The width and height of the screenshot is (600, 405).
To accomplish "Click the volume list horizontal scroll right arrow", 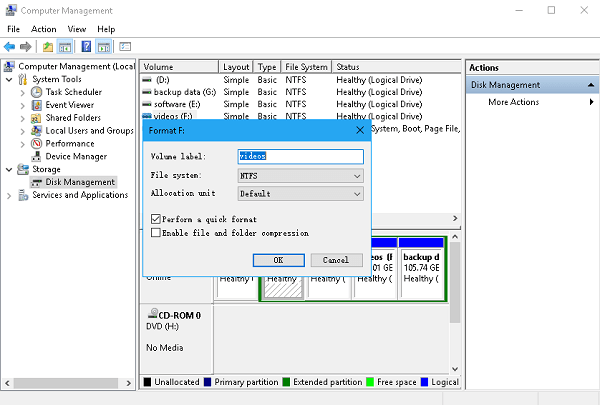I will [x=455, y=218].
